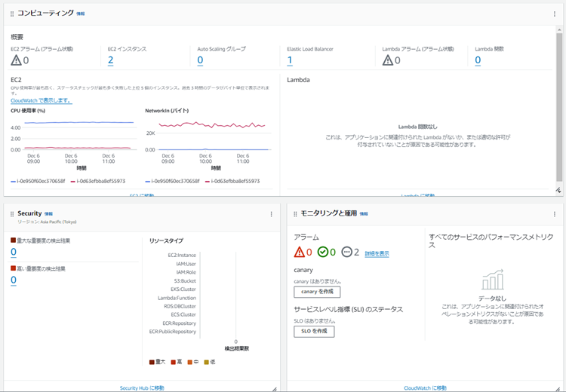Open the 重大な重要度の検出結果 count link
The image size is (566, 392).
[14, 253]
